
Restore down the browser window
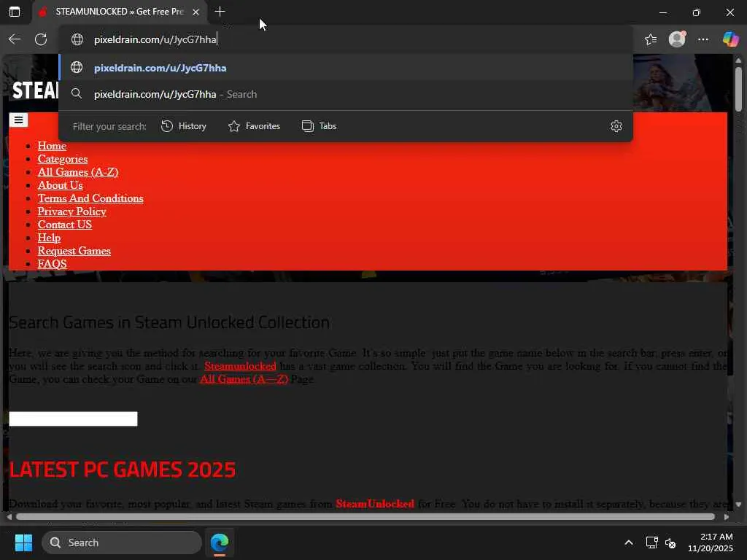click(697, 12)
